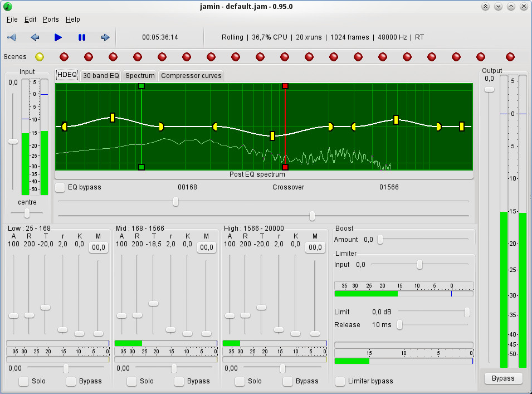Viewport: 532px width, 394px height.
Task: Click the centre balance slider handle
Action: 27,213
